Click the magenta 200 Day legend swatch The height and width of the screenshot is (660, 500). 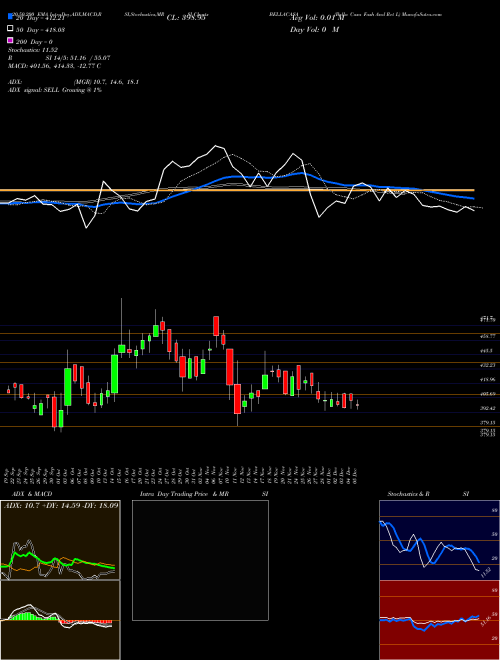pyautogui.click(x=10, y=40)
